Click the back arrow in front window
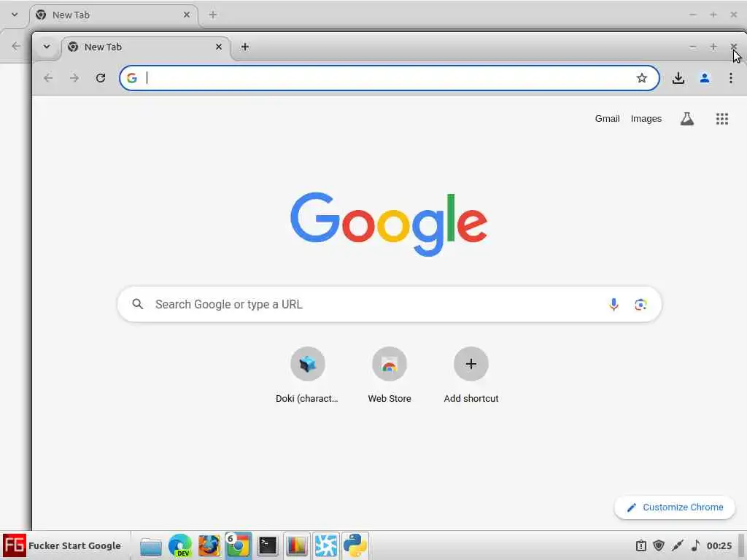747x560 pixels. coord(48,77)
